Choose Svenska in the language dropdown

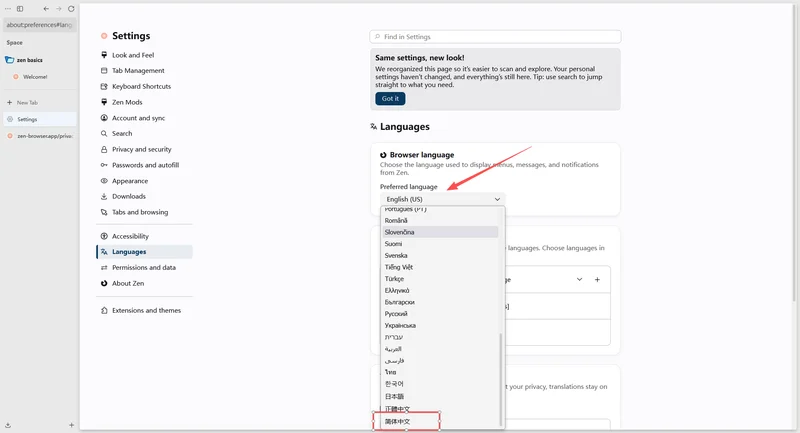pos(440,256)
